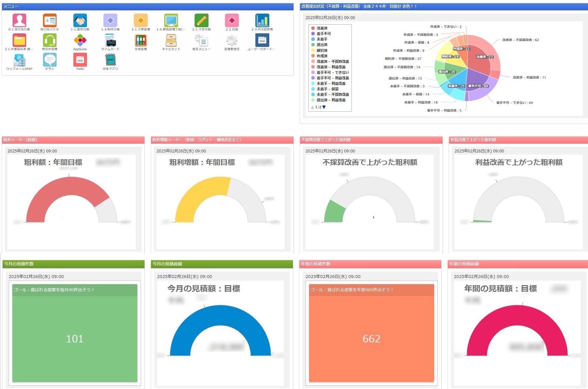This screenshot has width=588, height=389.
Task: Open the 取引先マスタ card icon
Action: click(50, 21)
